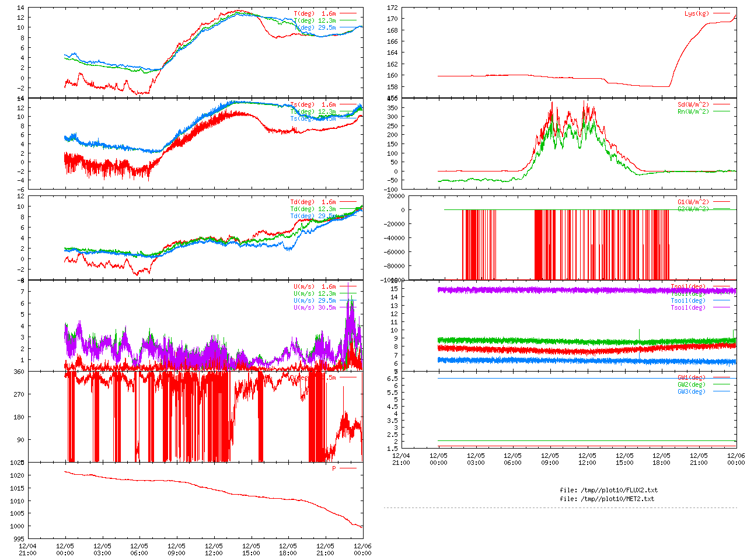Click the '180' wind direction axis label

pyautogui.click(x=19, y=417)
